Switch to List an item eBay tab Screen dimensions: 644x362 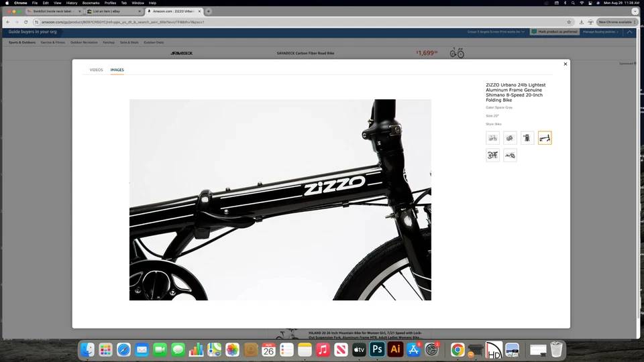111,11
